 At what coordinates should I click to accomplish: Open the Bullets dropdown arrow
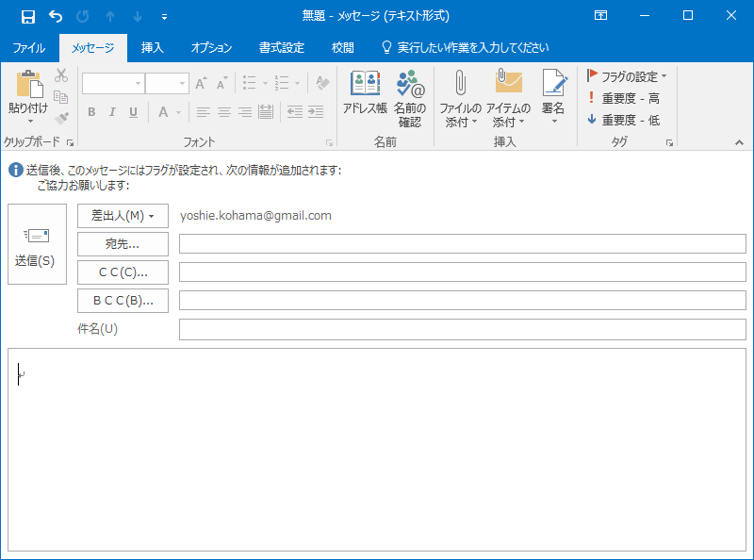pyautogui.click(x=265, y=83)
